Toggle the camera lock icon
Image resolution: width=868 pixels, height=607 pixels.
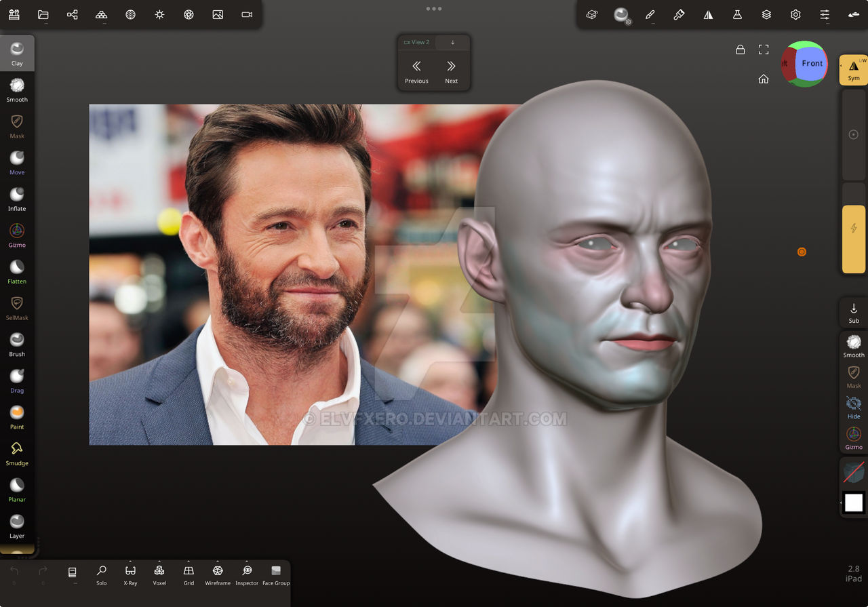click(740, 50)
